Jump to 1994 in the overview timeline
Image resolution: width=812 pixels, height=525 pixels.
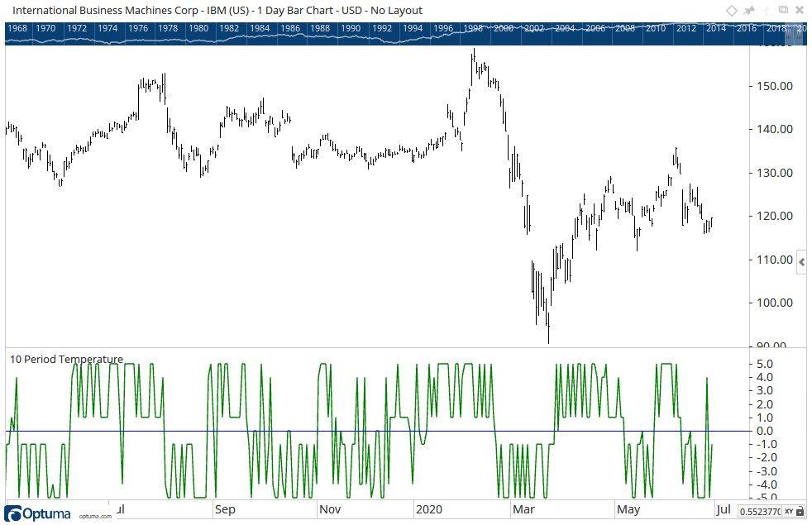coord(413,28)
